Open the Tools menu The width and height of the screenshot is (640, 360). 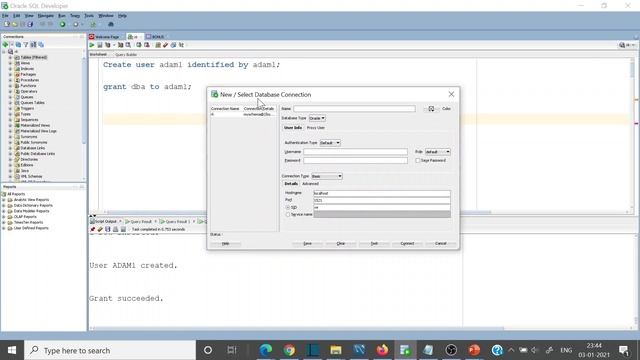pos(89,16)
